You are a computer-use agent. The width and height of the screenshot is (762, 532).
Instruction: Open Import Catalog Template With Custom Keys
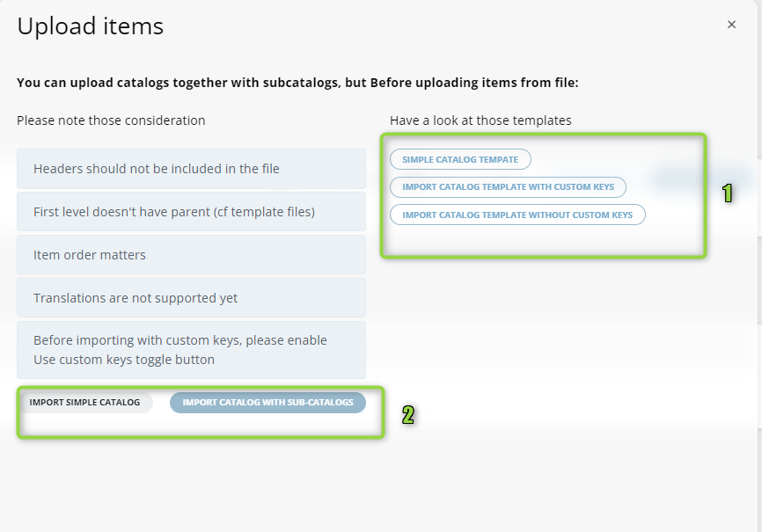point(508,187)
